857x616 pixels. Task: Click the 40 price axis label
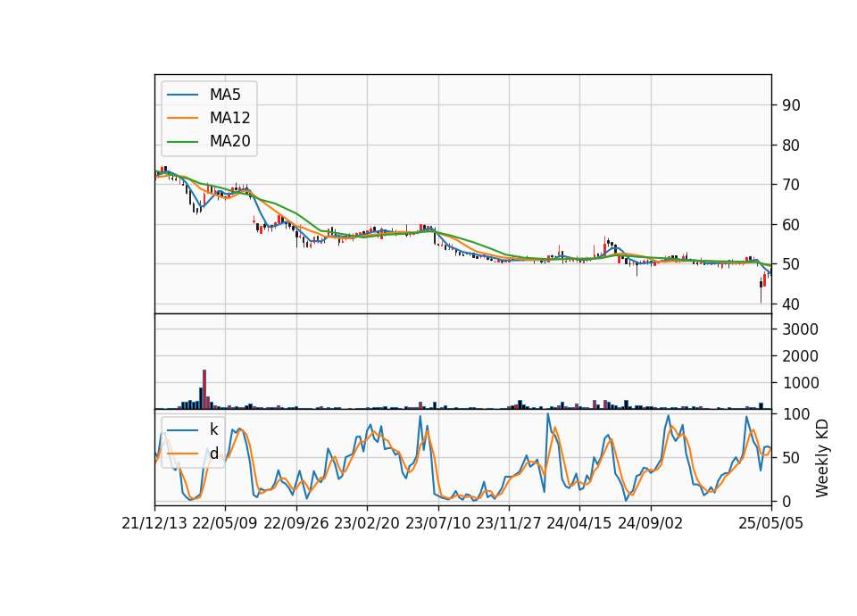point(791,304)
